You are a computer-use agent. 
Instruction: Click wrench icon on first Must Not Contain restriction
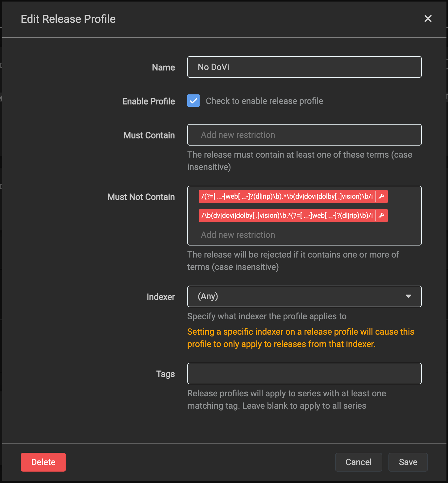point(382,196)
